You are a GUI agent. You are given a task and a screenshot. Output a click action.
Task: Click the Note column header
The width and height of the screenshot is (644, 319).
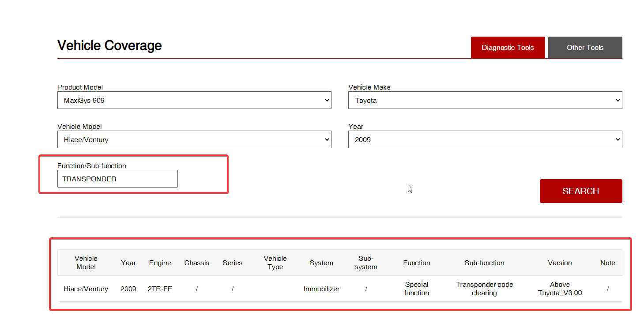pos(608,263)
